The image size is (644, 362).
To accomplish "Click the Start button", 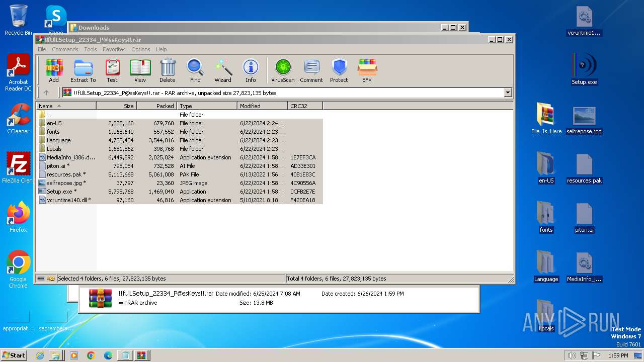I will [14, 355].
